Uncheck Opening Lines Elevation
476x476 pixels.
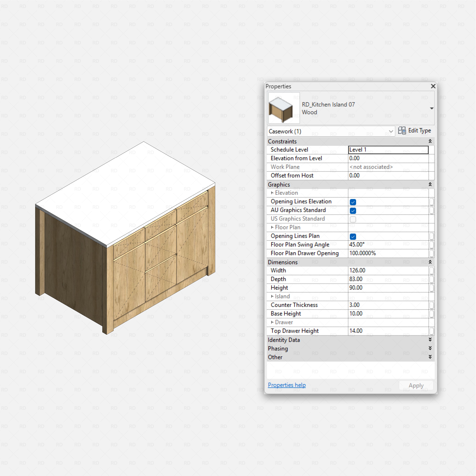pos(353,202)
